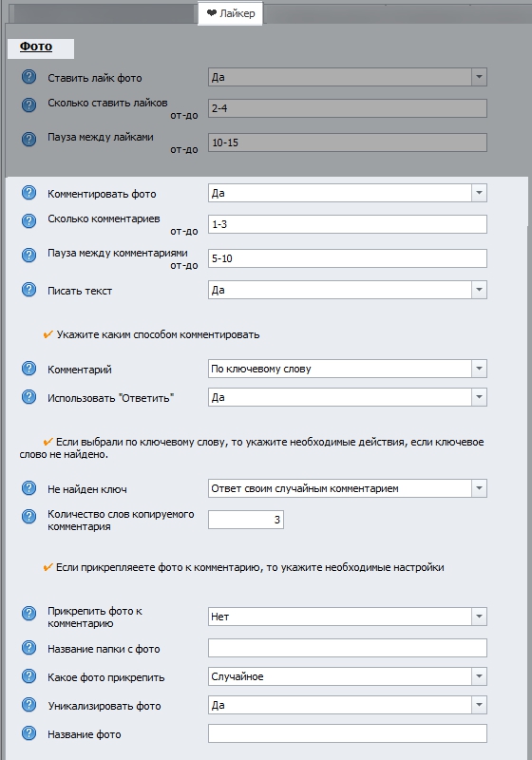Click help icon beside Не найден ключ
This screenshot has width=532, height=760.
point(29,488)
